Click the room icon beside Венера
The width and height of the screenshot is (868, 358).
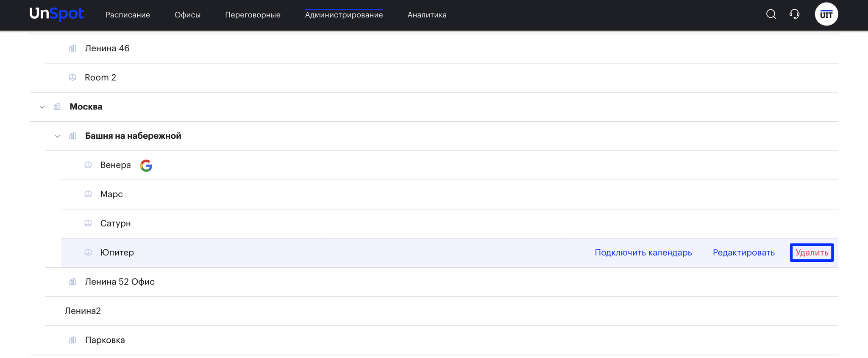click(88, 165)
